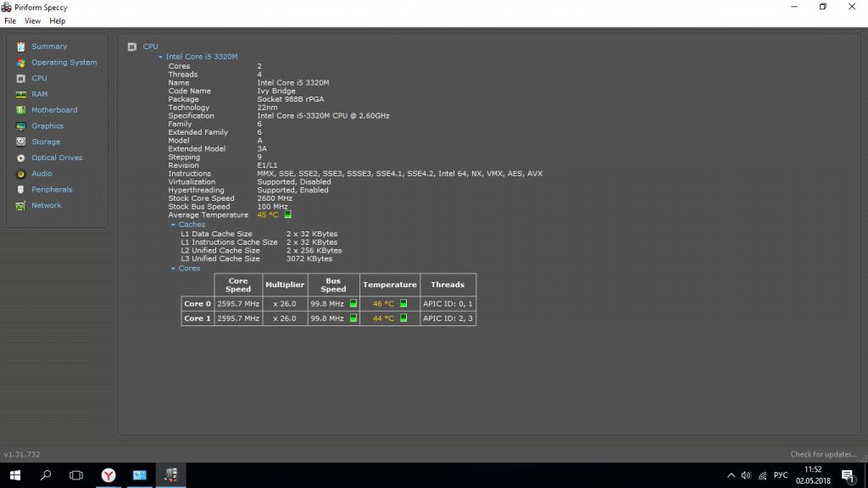Image resolution: width=868 pixels, height=488 pixels.
Task: Collapse the Cores section
Action: tap(173, 269)
